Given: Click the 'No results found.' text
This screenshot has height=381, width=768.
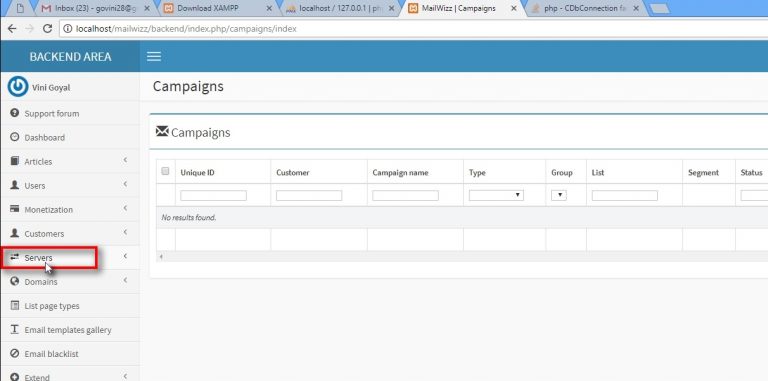Looking at the screenshot, I should 189,217.
